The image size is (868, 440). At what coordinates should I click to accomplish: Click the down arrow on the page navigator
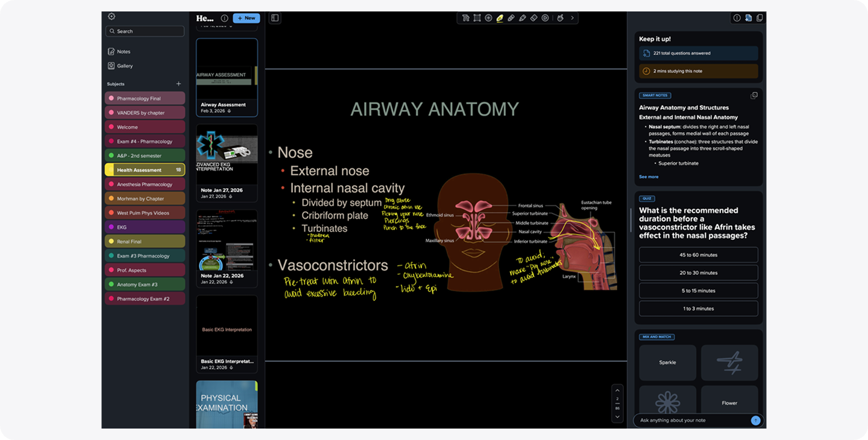point(617,416)
